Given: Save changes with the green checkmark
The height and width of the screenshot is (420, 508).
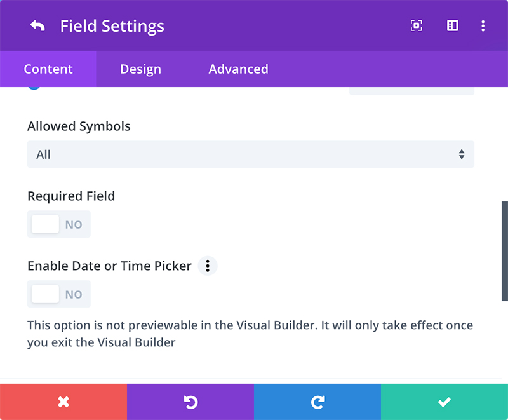Looking at the screenshot, I should (444, 402).
